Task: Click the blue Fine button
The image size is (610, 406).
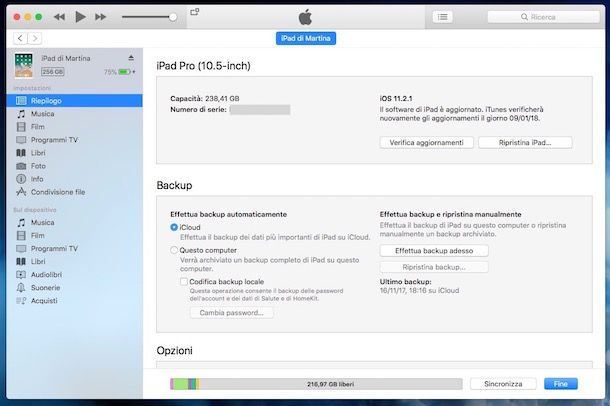Action: pos(561,384)
